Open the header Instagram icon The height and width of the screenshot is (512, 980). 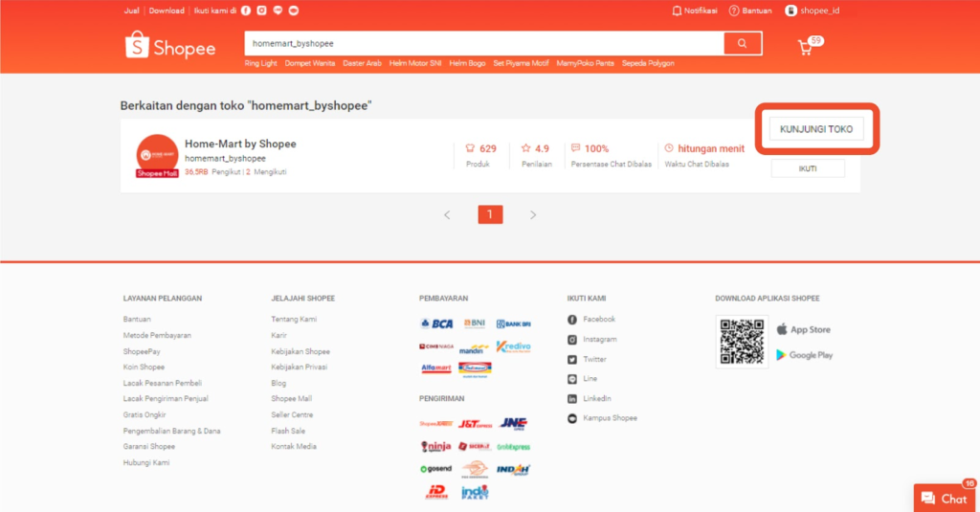click(262, 11)
